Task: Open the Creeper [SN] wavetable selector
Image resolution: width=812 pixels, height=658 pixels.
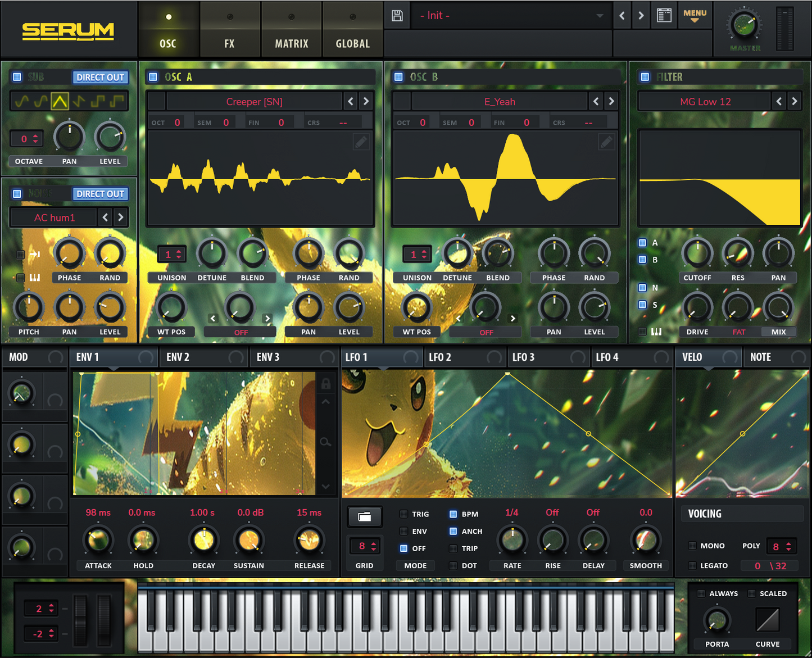Action: (x=255, y=102)
